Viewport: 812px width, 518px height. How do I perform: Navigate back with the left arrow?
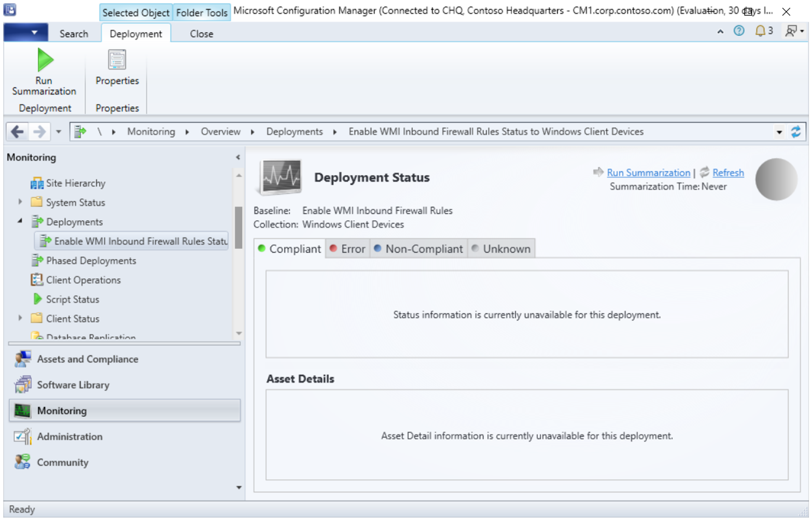click(18, 132)
